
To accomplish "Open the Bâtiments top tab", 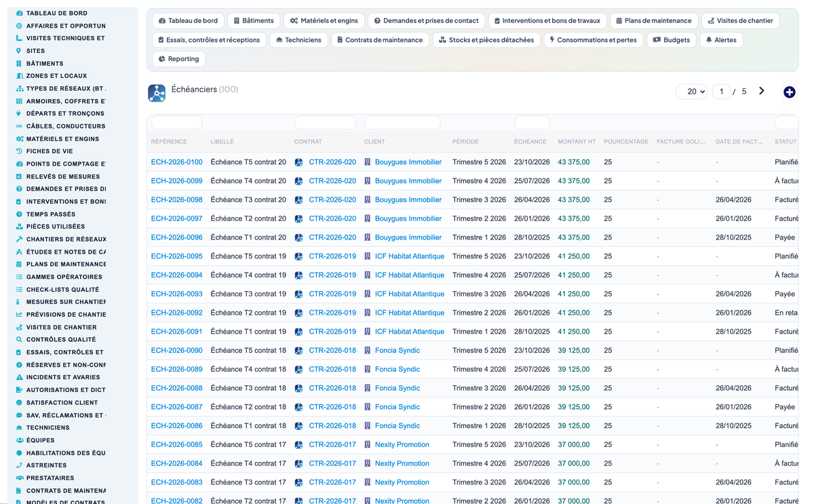I will (254, 21).
